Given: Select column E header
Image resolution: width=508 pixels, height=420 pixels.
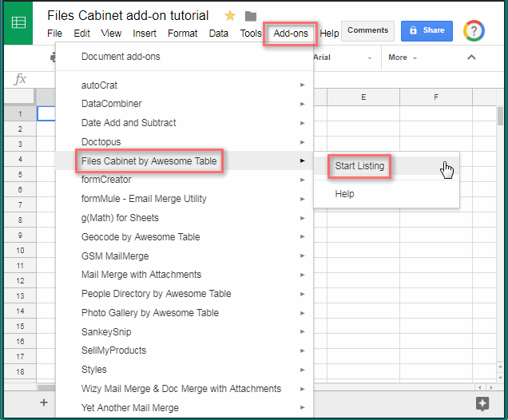Looking at the screenshot, I should [x=363, y=97].
